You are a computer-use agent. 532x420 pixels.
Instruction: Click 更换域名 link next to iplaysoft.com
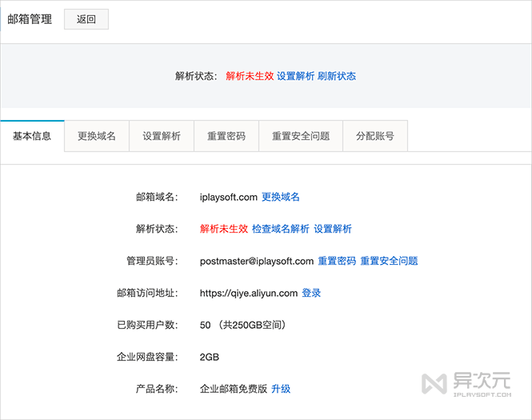click(x=281, y=197)
